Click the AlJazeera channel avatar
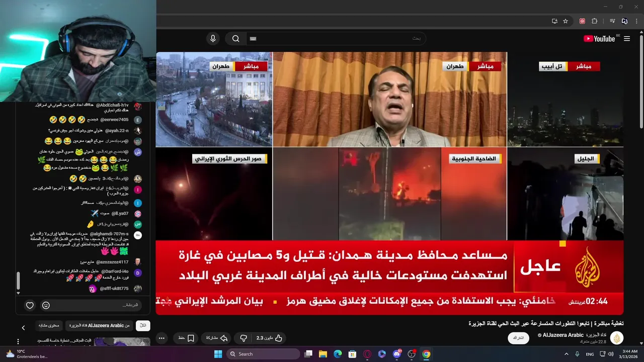The height and width of the screenshot is (362, 644). coord(616,338)
